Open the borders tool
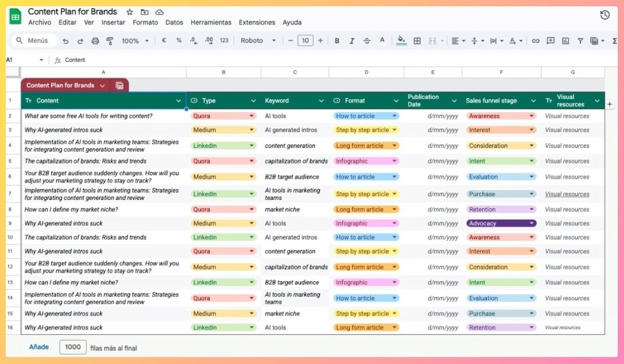The width and height of the screenshot is (624, 364). click(x=417, y=41)
